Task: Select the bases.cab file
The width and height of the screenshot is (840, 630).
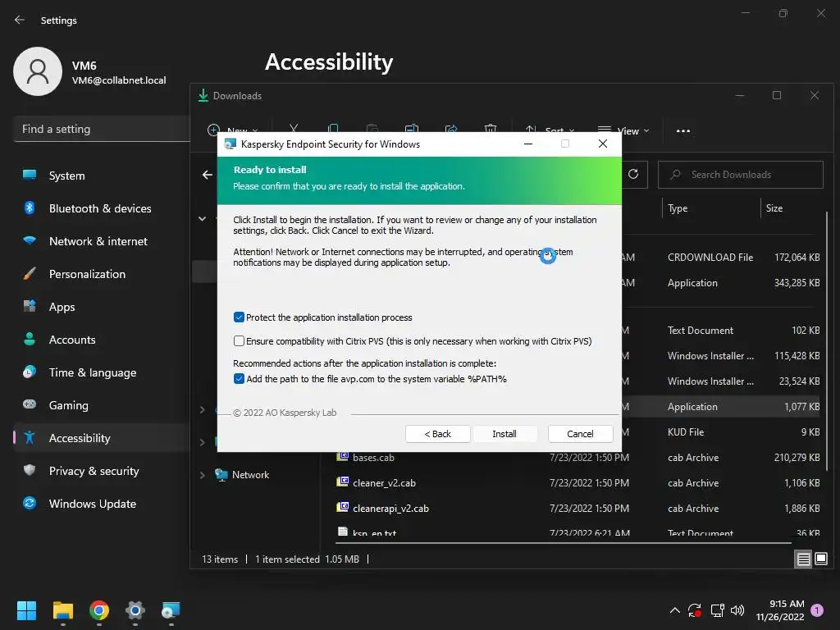Action: tap(373, 458)
